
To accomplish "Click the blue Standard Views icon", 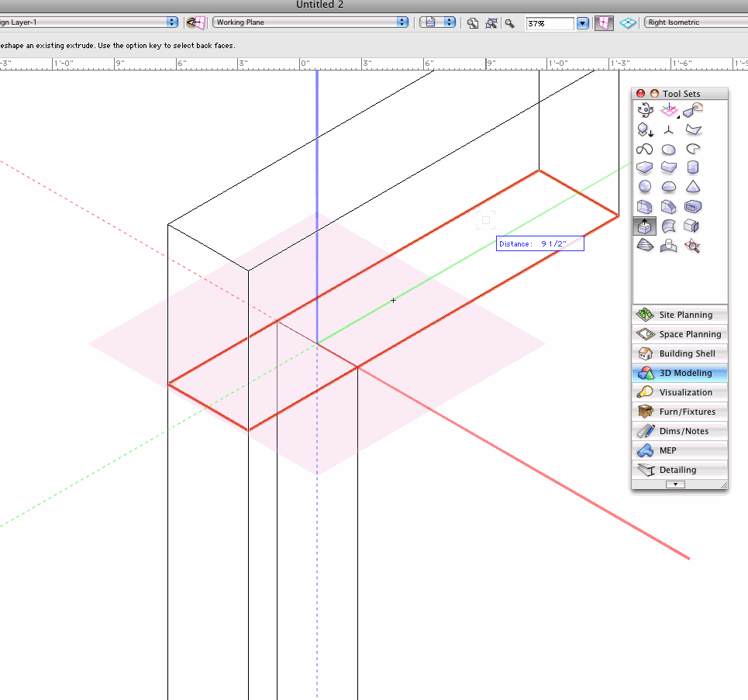I will pyautogui.click(x=628, y=23).
